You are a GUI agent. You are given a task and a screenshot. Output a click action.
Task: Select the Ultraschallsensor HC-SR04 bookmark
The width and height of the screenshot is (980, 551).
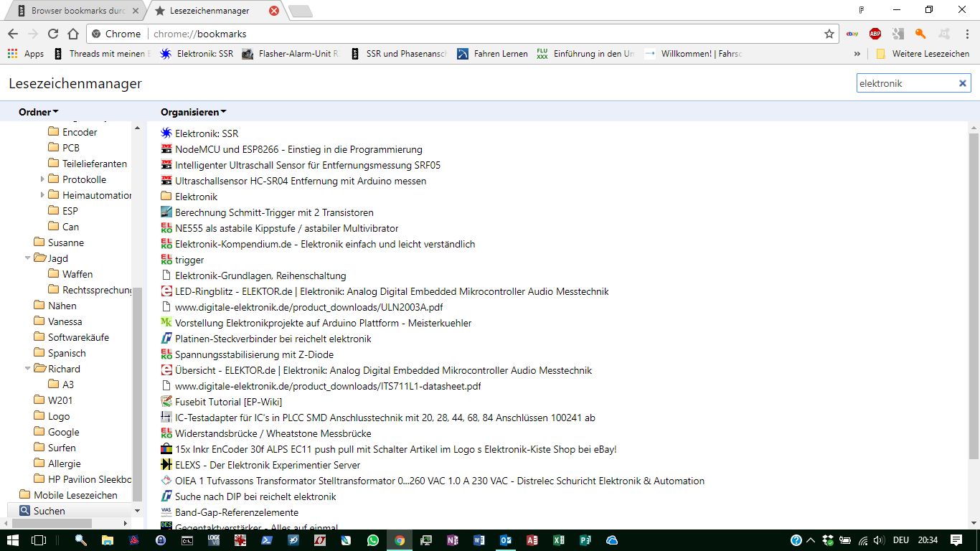(x=293, y=181)
